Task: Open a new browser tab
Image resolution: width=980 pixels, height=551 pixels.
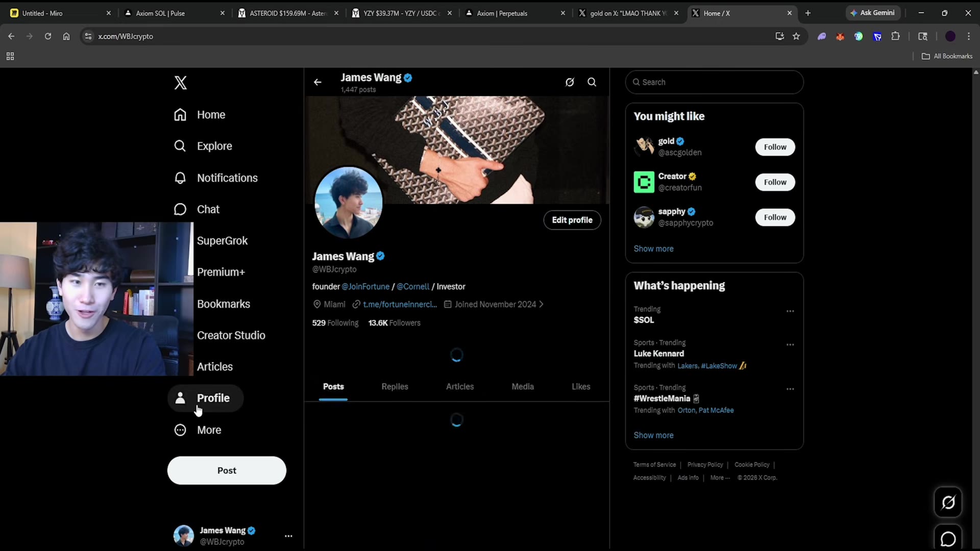Action: tap(808, 13)
